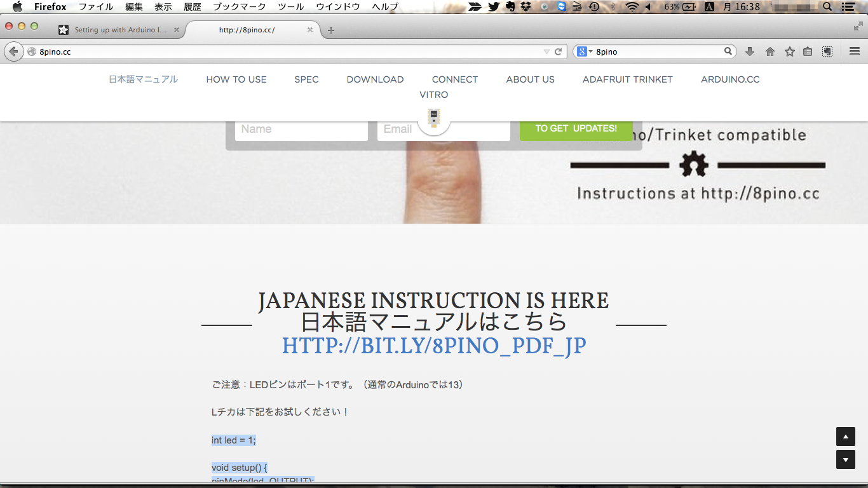
Task: Click the 日本語マニュアル navigation link
Action: click(143, 79)
